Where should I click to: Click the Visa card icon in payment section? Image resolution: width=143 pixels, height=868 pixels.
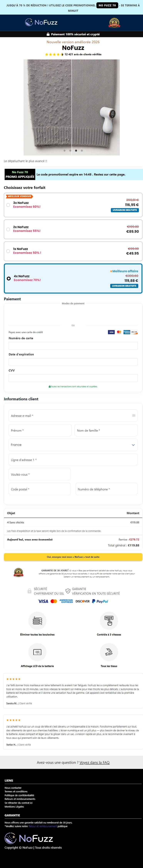(x=111, y=332)
